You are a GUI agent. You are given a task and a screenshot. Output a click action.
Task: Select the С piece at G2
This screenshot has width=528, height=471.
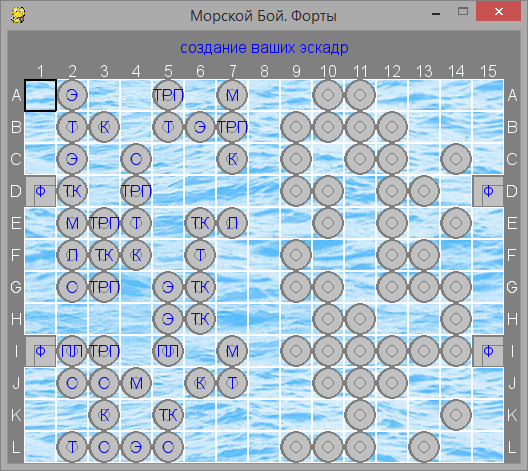click(x=72, y=287)
